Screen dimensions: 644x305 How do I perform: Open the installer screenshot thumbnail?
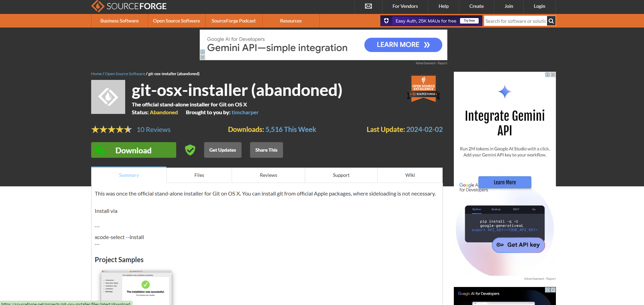click(x=136, y=287)
